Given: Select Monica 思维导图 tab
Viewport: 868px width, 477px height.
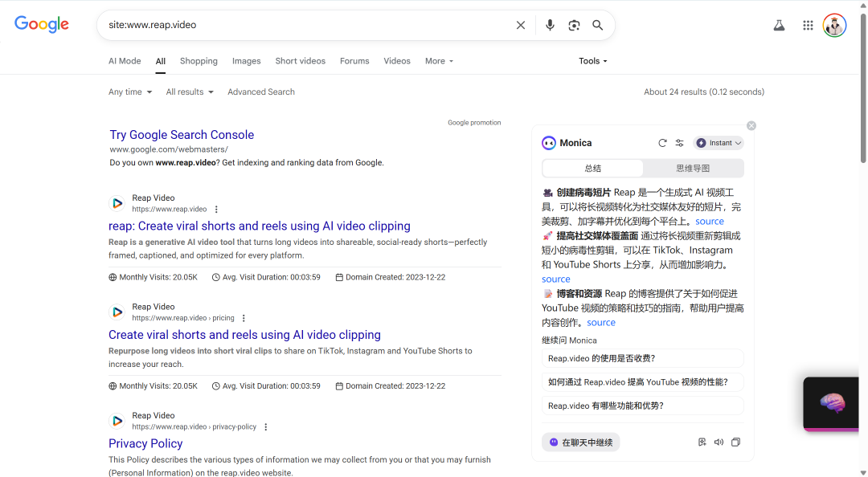Looking at the screenshot, I should pyautogui.click(x=693, y=168).
